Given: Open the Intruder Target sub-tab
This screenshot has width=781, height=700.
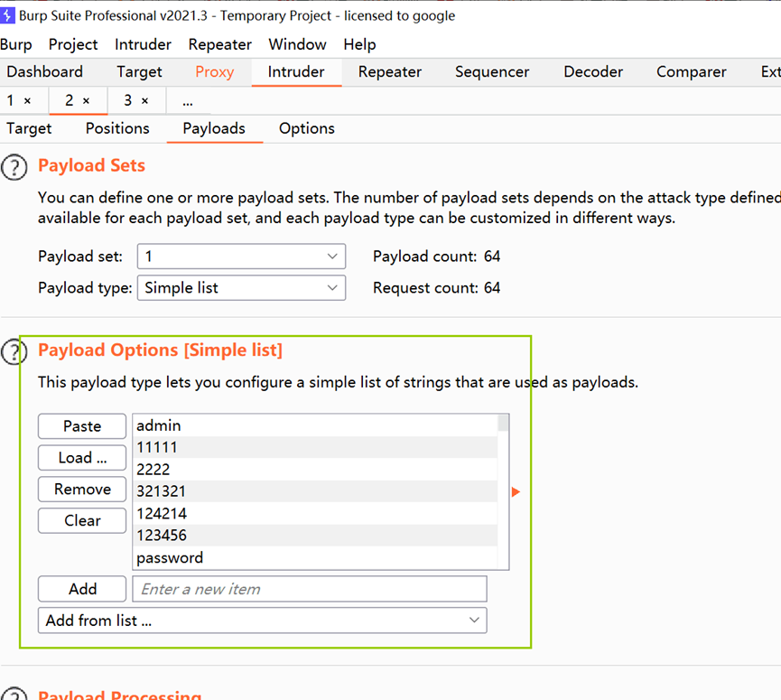Looking at the screenshot, I should 29,128.
